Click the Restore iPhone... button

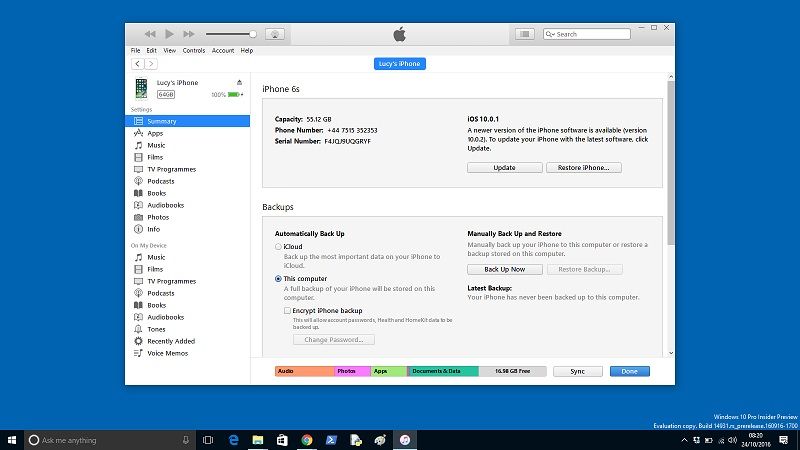[x=584, y=167]
